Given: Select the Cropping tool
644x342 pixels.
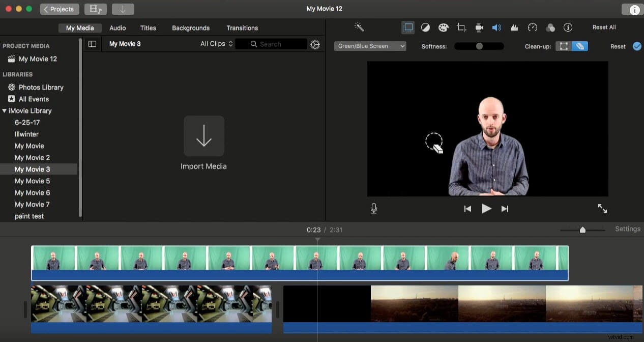Looking at the screenshot, I should [x=461, y=27].
